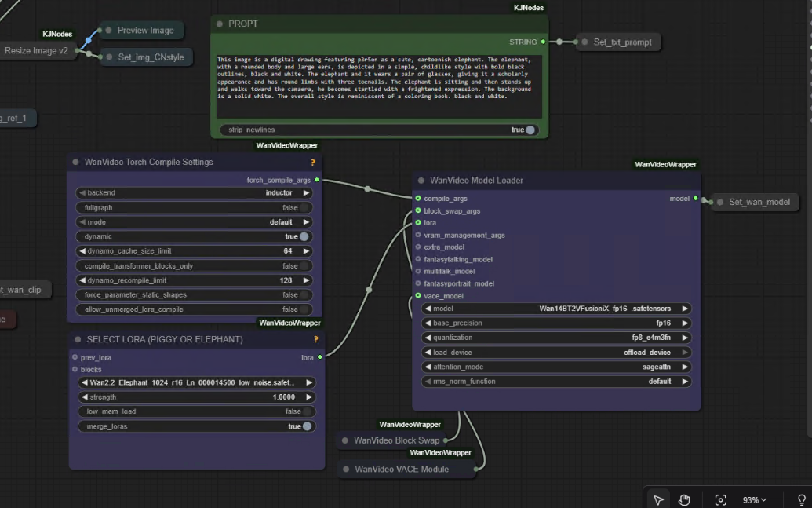Click the model output port on Model Loader

pyautogui.click(x=695, y=199)
